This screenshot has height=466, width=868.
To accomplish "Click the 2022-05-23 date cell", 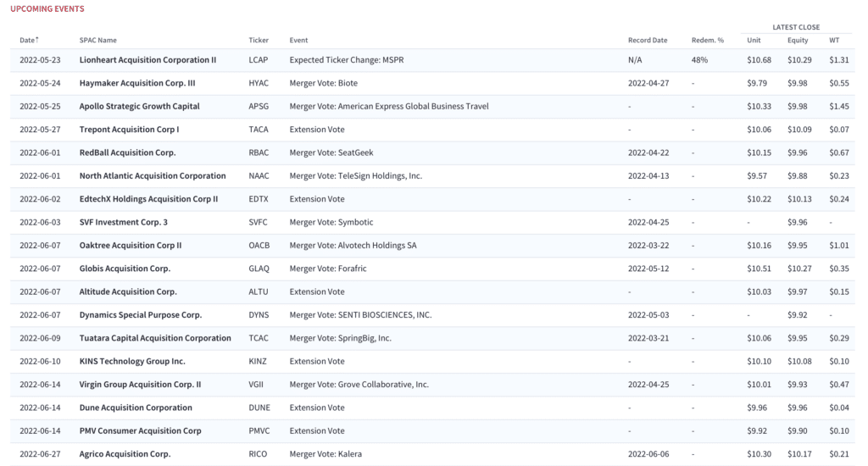I will pyautogui.click(x=40, y=60).
